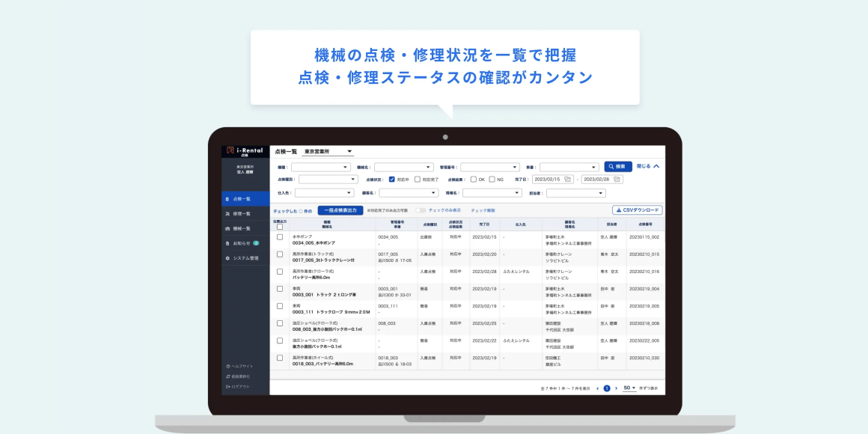
Task: Click the ヘルプサイト help icon
Action: click(227, 366)
